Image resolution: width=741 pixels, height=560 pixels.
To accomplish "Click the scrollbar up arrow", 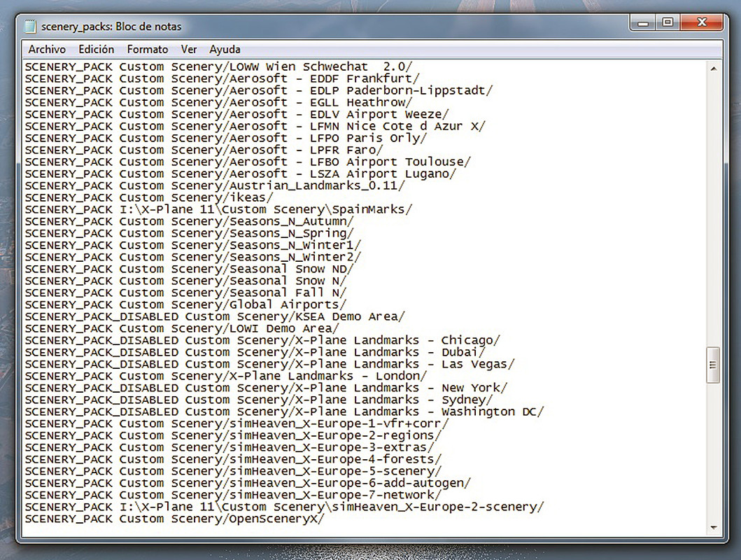I will (x=713, y=69).
